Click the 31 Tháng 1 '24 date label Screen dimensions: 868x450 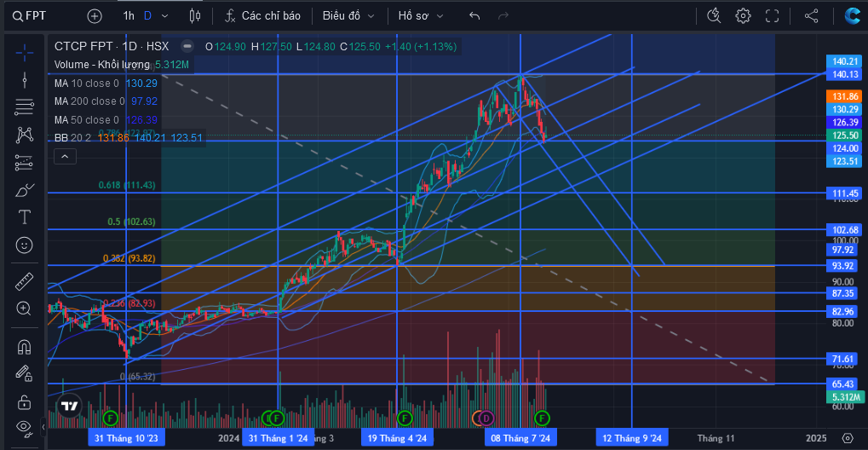[x=278, y=438]
